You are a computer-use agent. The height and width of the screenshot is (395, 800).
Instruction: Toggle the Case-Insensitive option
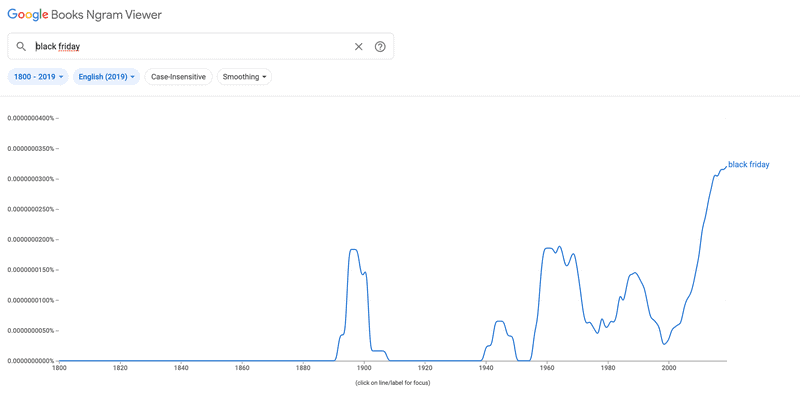(179, 77)
